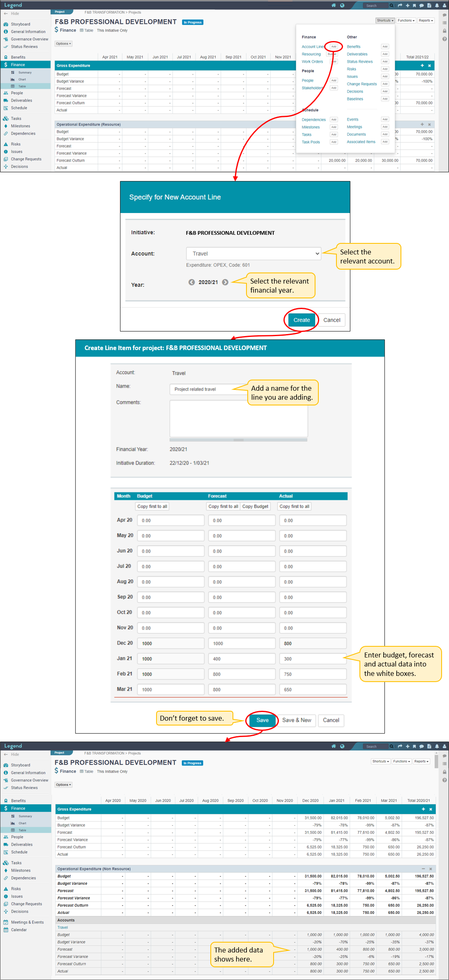Open Storyboard in the top screenshot sidebar
449x980 pixels.
click(20, 24)
